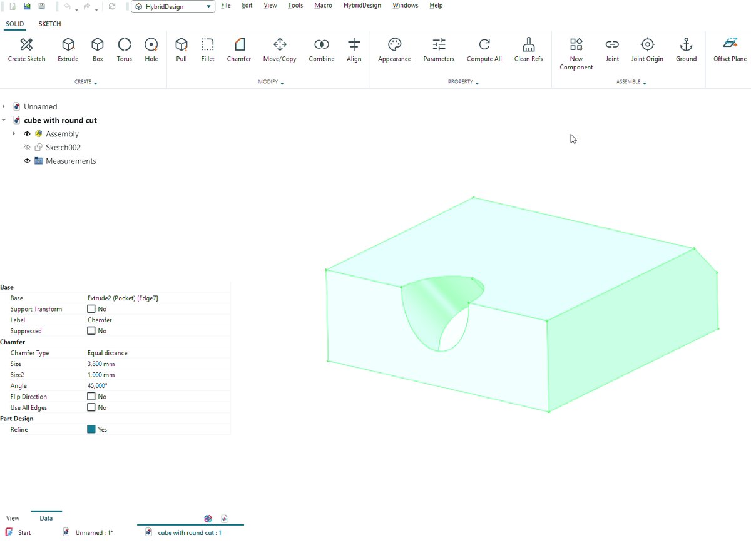Collapse the cube with round cut node
The image size is (751, 560).
pyautogui.click(x=4, y=120)
